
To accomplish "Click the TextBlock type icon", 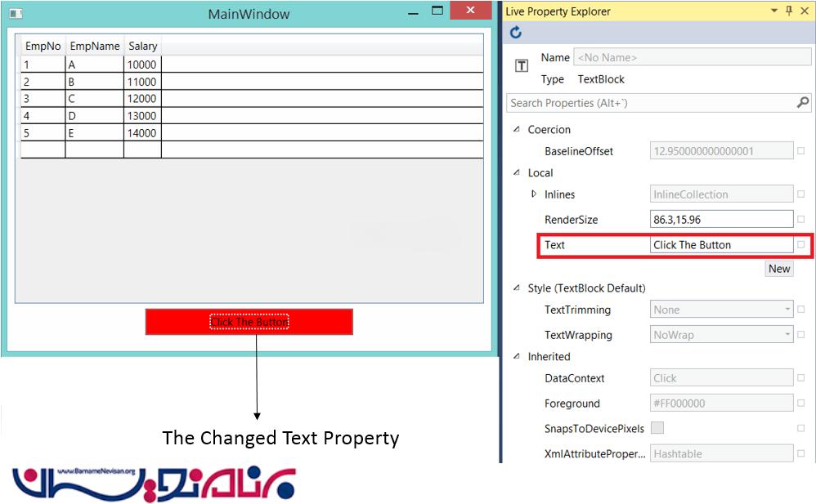I will pos(522,66).
